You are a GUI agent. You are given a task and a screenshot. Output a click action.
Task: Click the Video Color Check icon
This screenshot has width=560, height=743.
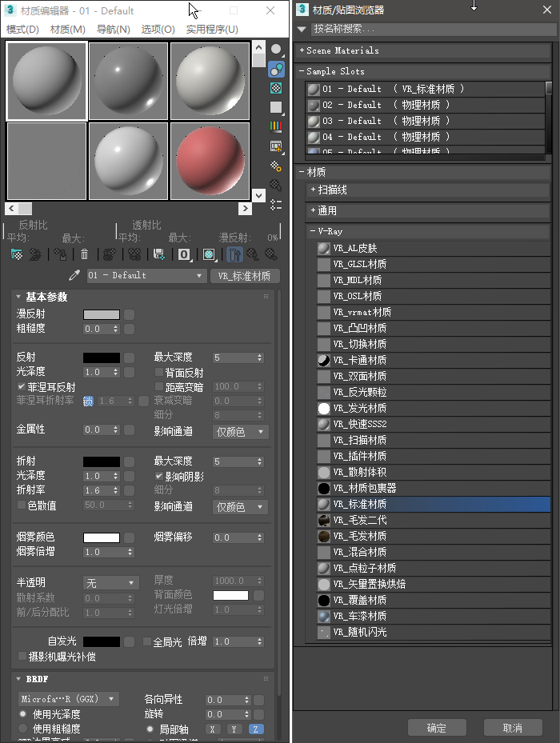coord(276,126)
